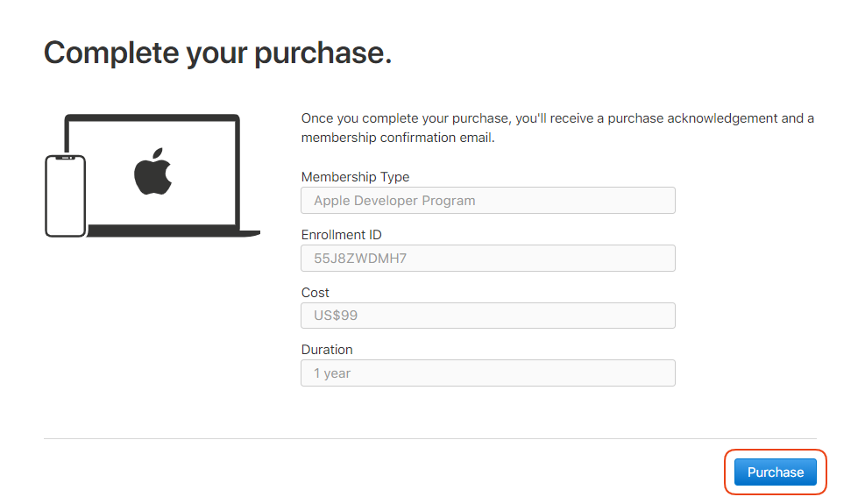Select the Membership Type field
Image resolution: width=865 pixels, height=504 pixels.
point(487,201)
